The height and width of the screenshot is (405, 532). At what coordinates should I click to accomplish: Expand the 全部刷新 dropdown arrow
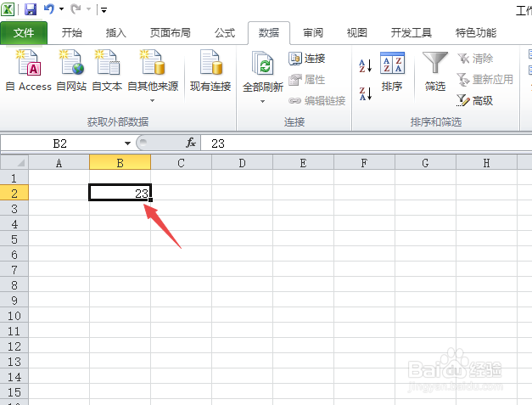pos(263,102)
